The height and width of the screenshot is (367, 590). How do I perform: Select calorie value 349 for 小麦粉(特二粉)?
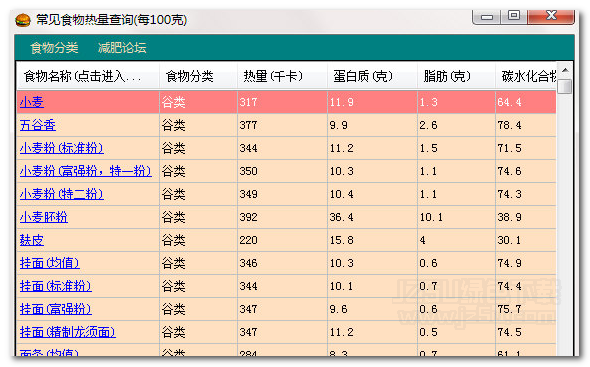pos(248,194)
